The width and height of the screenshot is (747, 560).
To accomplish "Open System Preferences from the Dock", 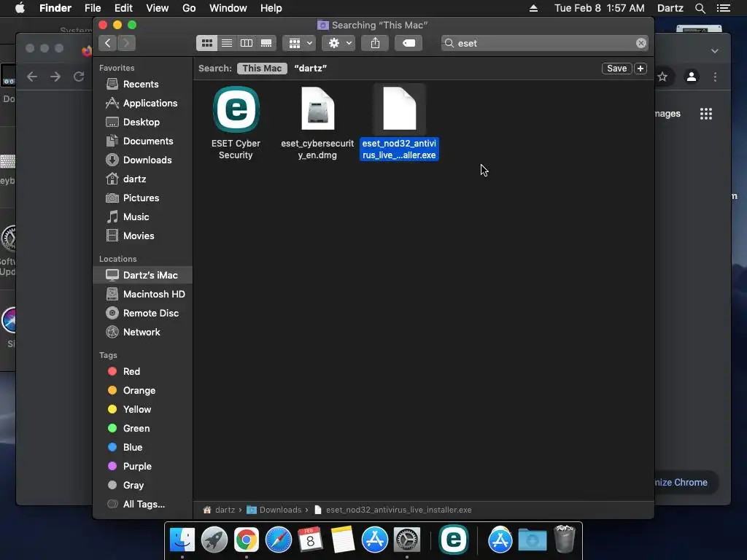I will (407, 540).
